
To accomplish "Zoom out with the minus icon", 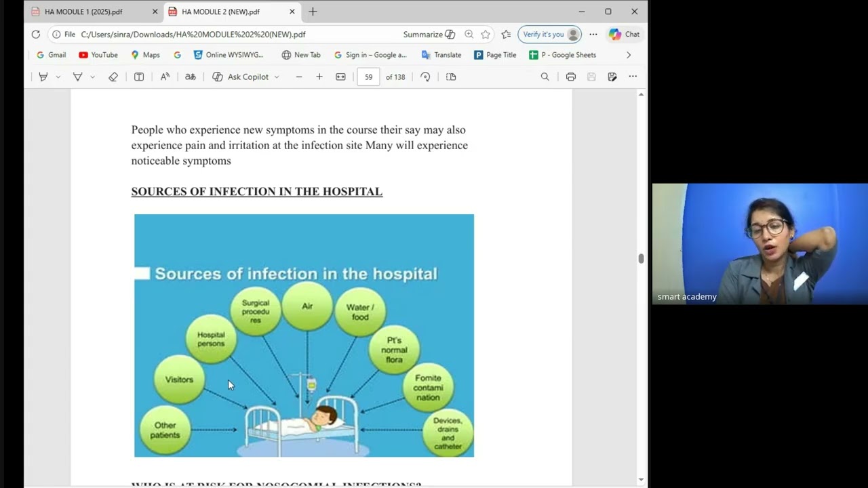I will click(298, 77).
